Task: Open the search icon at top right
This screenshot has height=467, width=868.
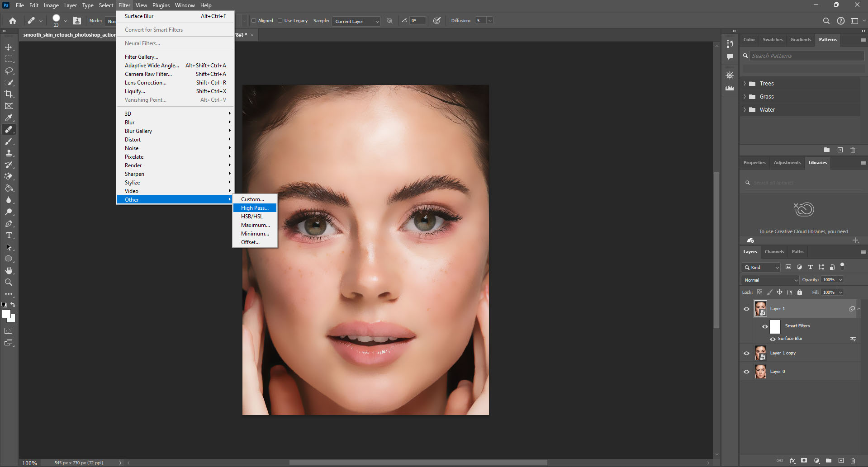Action: [x=826, y=21]
